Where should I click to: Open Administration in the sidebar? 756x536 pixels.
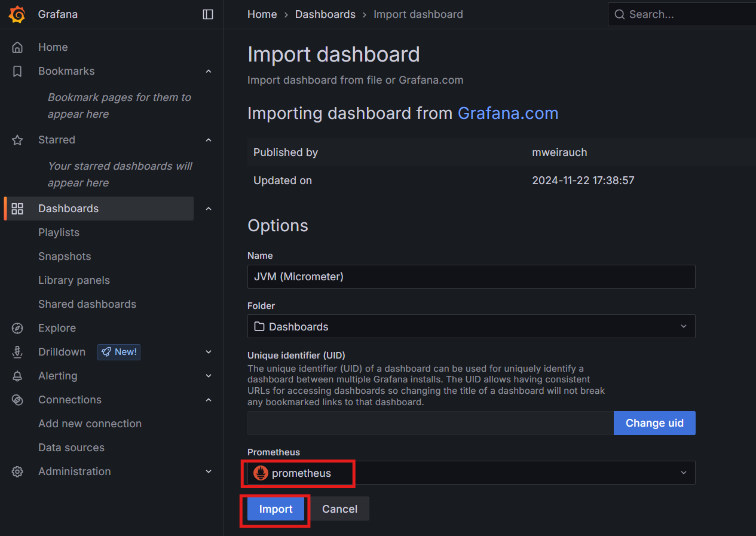(x=75, y=471)
